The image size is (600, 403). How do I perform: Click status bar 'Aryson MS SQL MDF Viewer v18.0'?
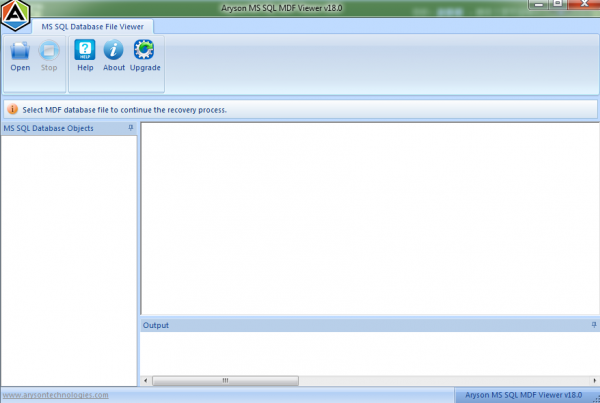click(x=523, y=395)
